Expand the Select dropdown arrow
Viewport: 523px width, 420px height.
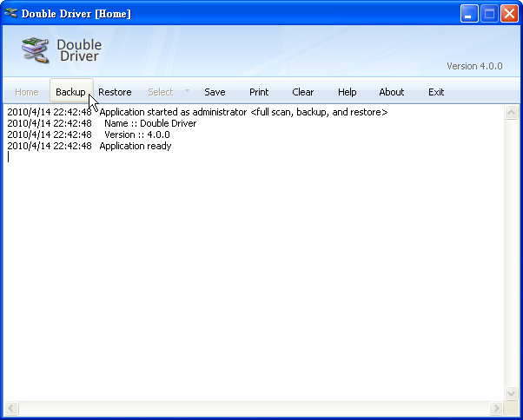point(187,90)
